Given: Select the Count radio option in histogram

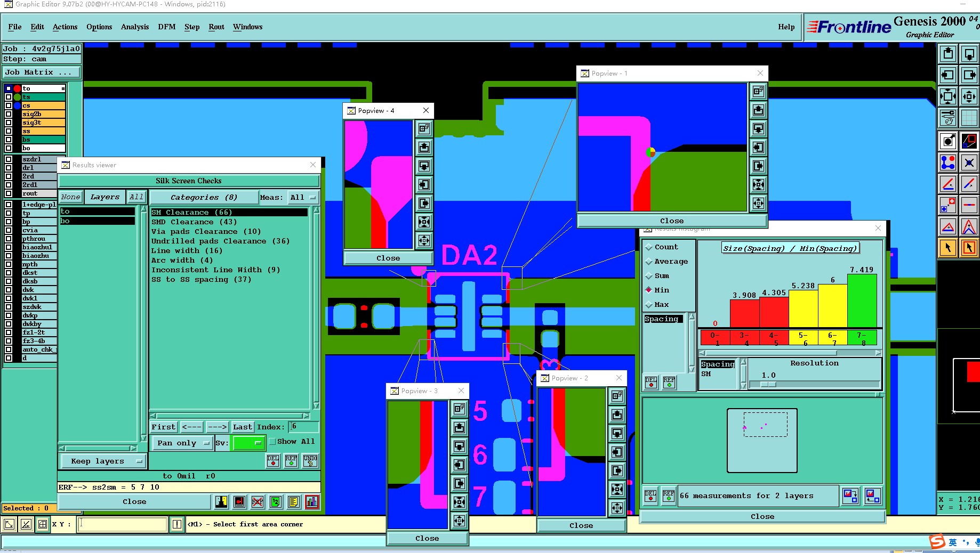Looking at the screenshot, I should 661,247.
